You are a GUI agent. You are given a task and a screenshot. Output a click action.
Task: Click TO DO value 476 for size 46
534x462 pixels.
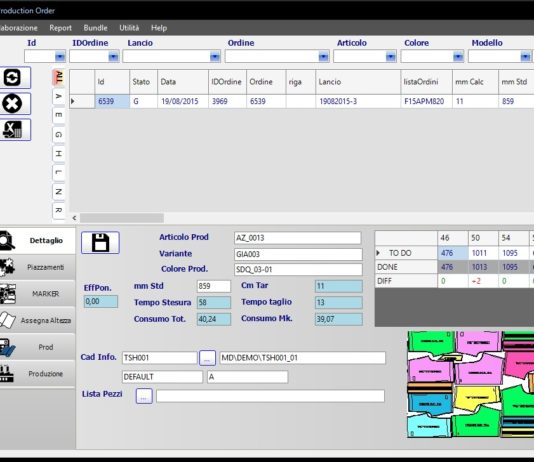coord(453,253)
